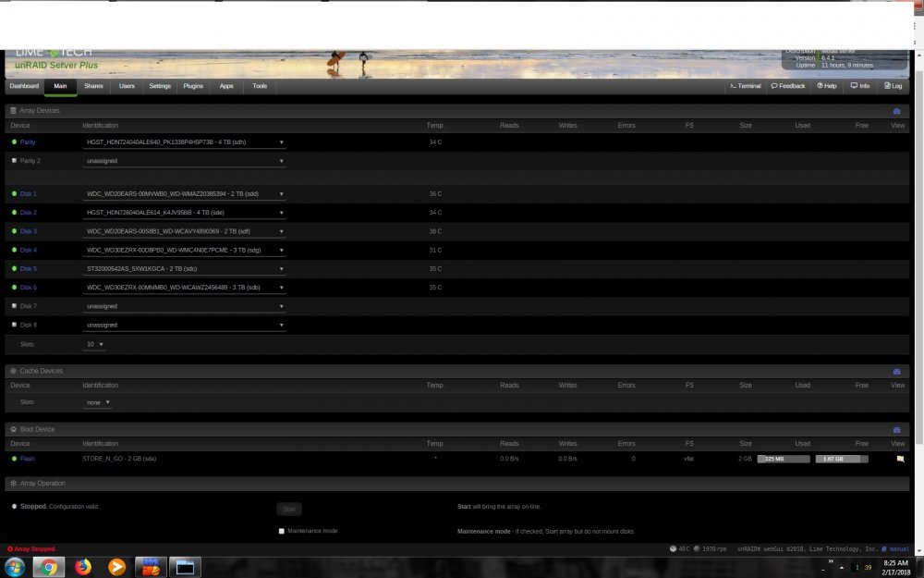924x578 pixels.
Task: Open the media player taskbar icon
Action: [116, 568]
